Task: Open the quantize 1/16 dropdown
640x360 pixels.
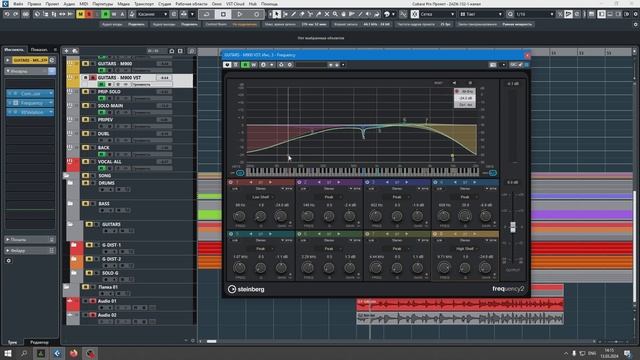Action: (535, 14)
